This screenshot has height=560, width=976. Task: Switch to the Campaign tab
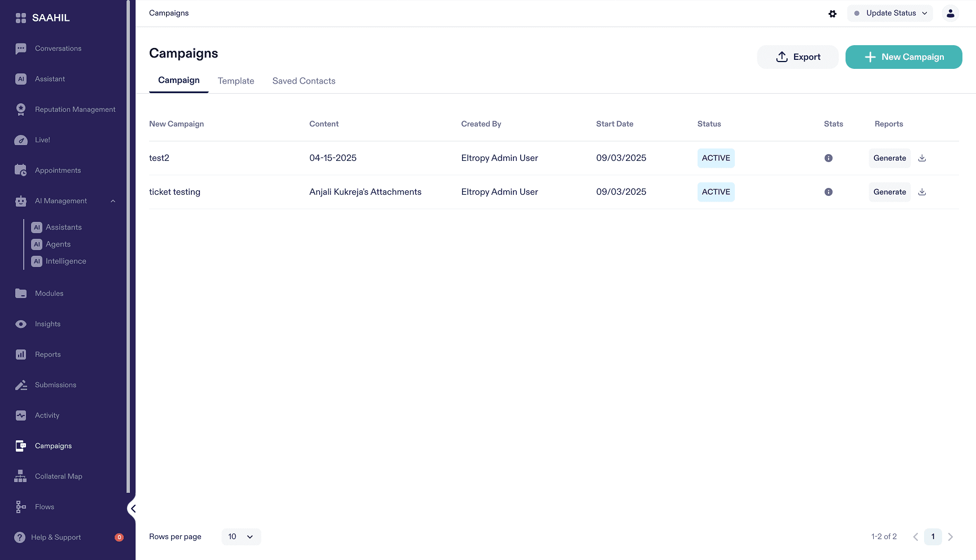[x=179, y=81]
